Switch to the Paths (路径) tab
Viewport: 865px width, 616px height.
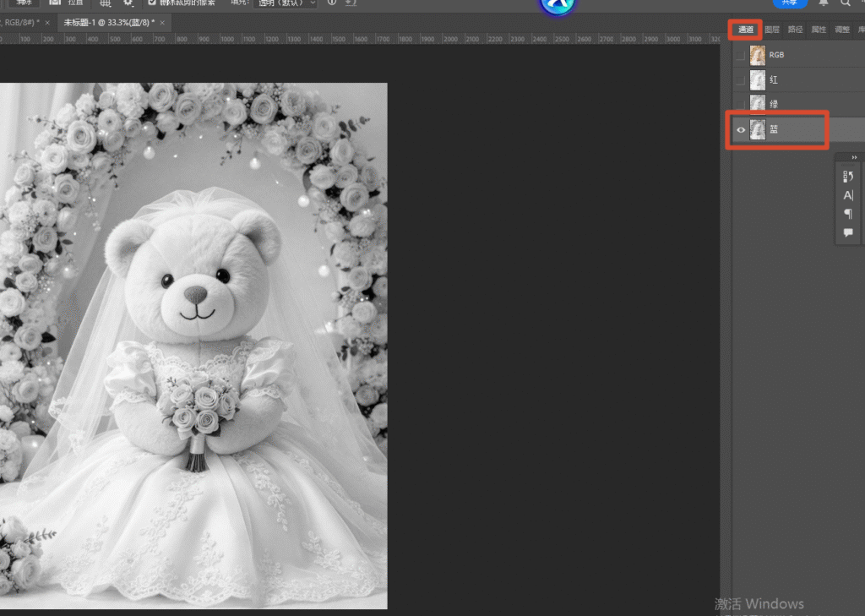[x=795, y=30]
